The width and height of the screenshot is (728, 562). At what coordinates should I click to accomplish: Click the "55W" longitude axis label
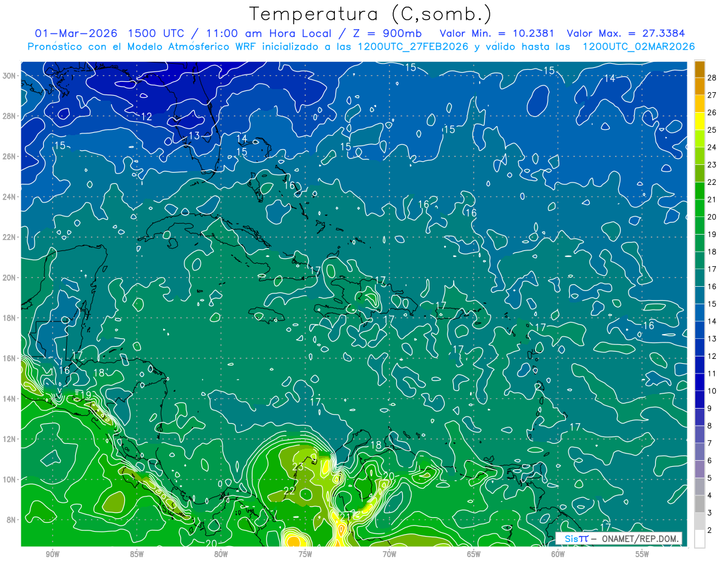[642, 554]
